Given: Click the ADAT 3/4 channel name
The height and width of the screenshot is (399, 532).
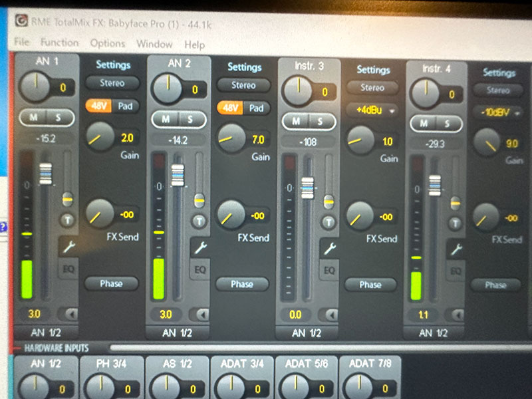Looking at the screenshot, I should point(242,364).
